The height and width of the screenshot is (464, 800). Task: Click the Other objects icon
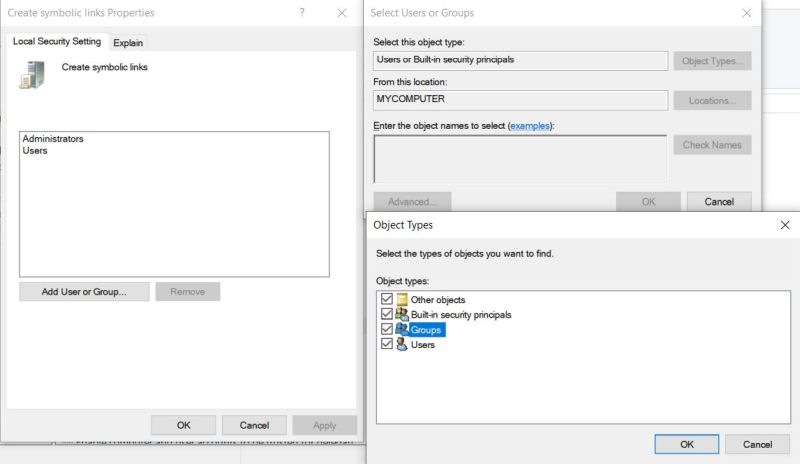pyautogui.click(x=402, y=300)
